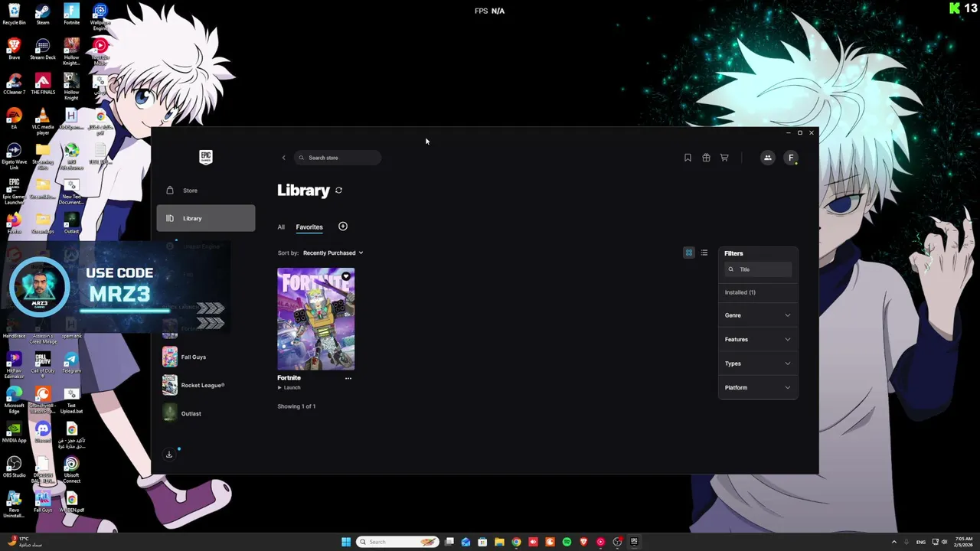
Task: Click the filter Title search field
Action: (x=758, y=269)
